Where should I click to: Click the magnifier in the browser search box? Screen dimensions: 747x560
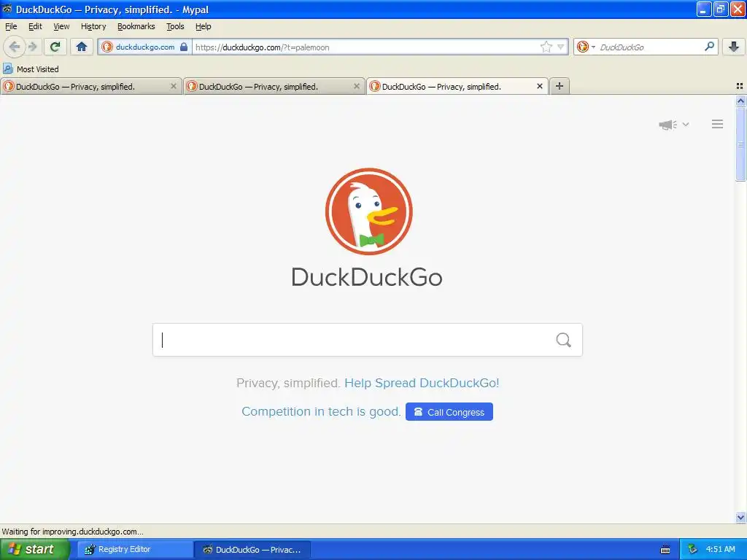point(709,47)
